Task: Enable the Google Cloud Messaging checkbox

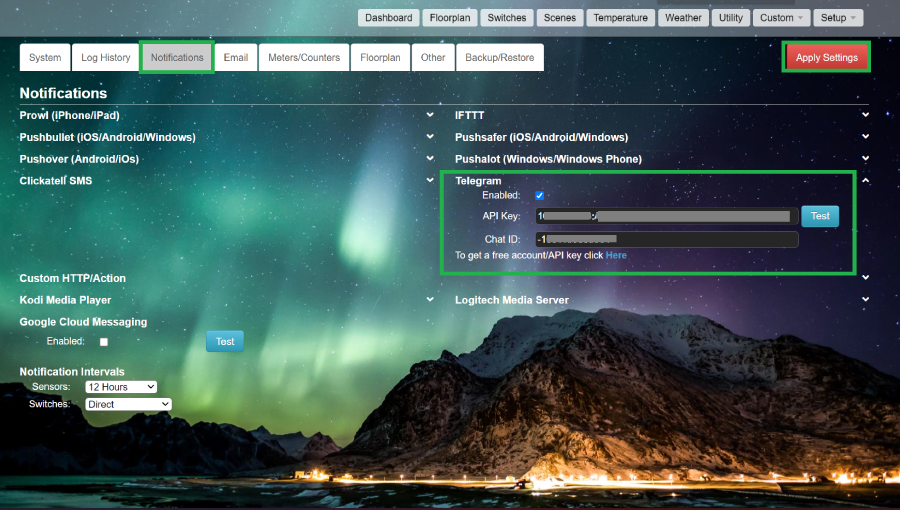Action: [x=104, y=342]
